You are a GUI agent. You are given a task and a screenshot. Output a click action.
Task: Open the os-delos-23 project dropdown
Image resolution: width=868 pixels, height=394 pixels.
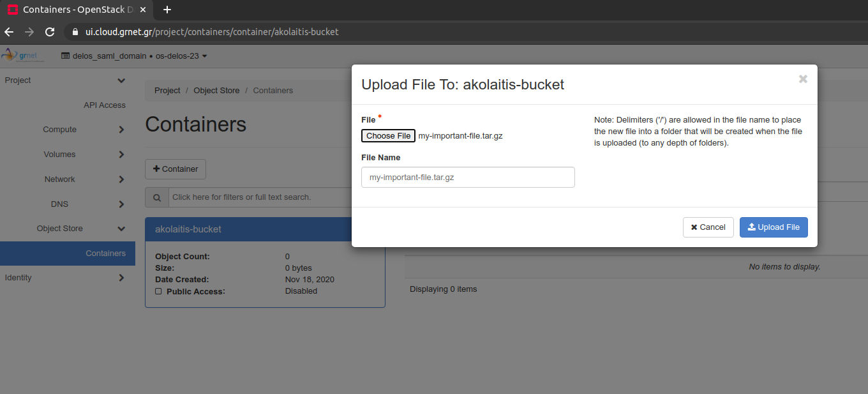tap(181, 56)
